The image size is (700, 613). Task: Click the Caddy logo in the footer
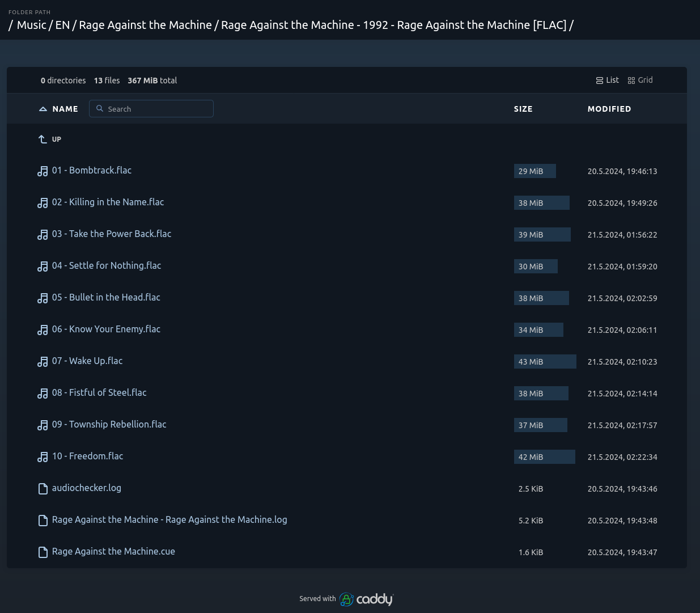coord(367,599)
